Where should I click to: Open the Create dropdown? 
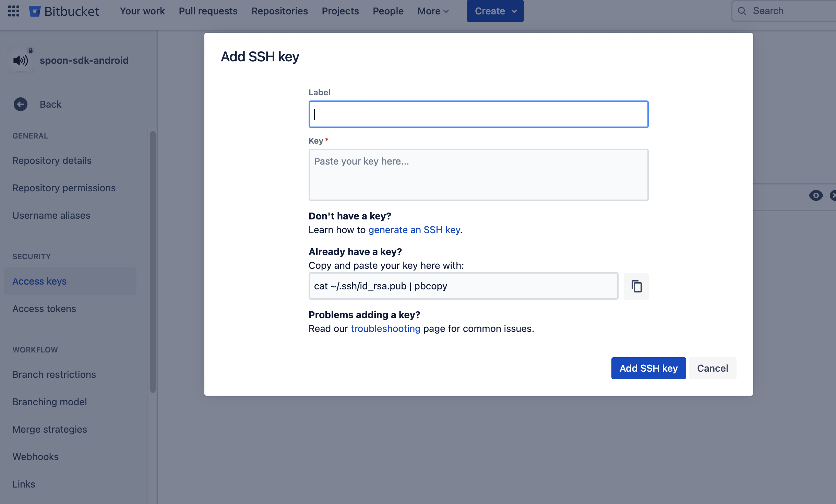(495, 11)
